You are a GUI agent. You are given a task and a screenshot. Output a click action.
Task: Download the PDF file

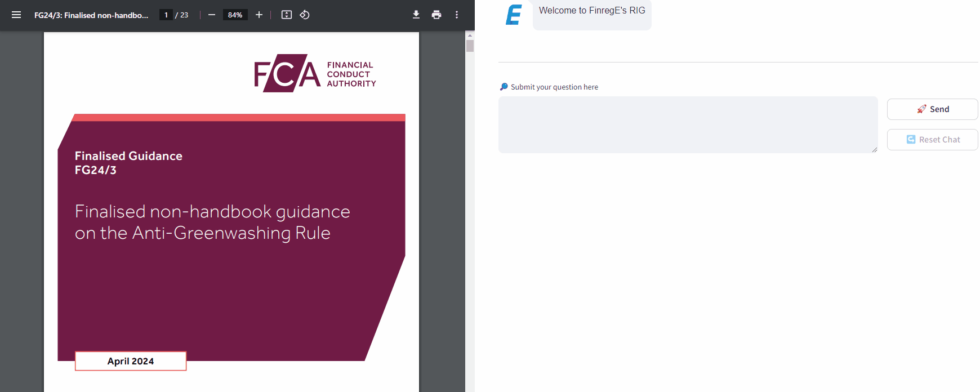tap(416, 15)
